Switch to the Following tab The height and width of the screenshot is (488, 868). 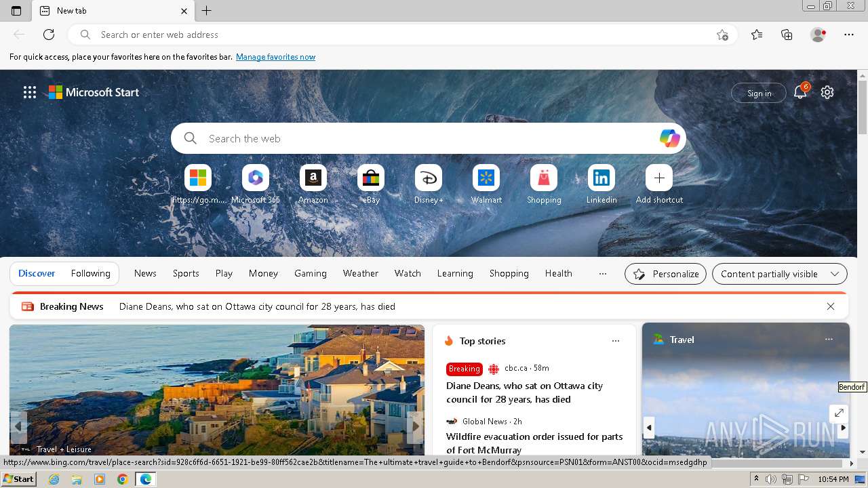click(90, 273)
